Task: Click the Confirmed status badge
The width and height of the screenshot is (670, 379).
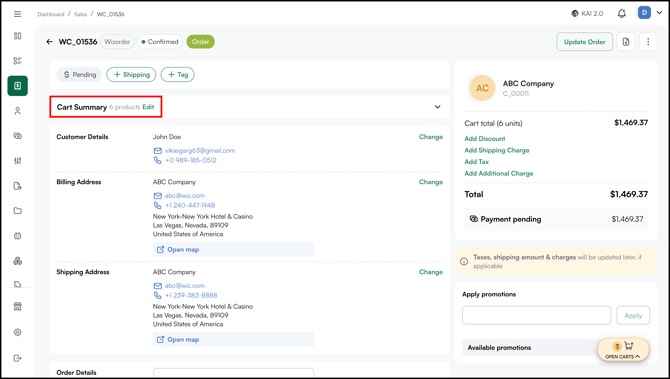Action: pos(160,42)
